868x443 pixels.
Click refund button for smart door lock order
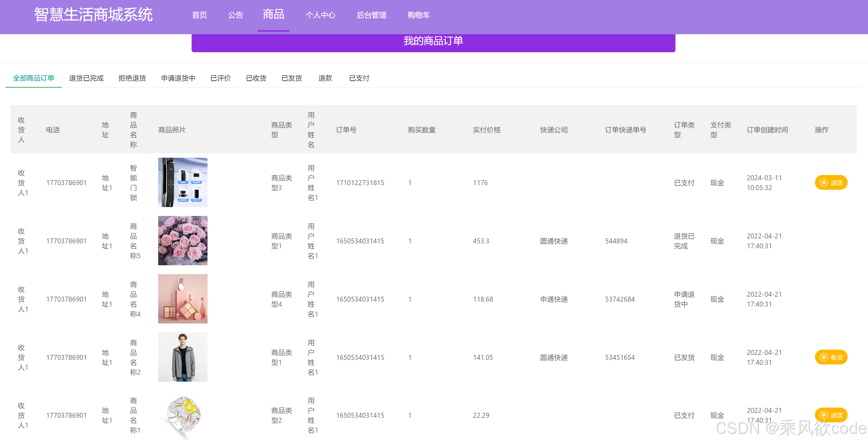831,182
